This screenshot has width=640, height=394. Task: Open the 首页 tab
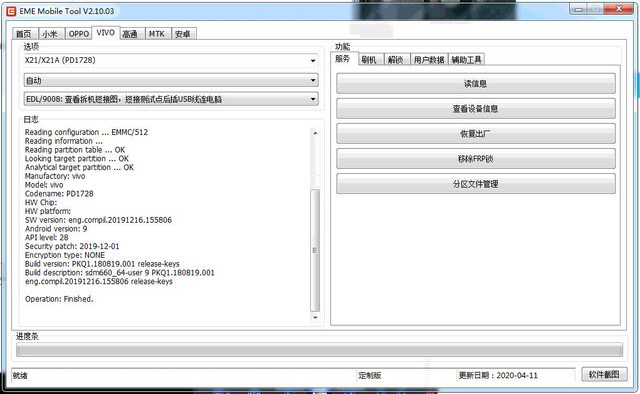coord(24,34)
